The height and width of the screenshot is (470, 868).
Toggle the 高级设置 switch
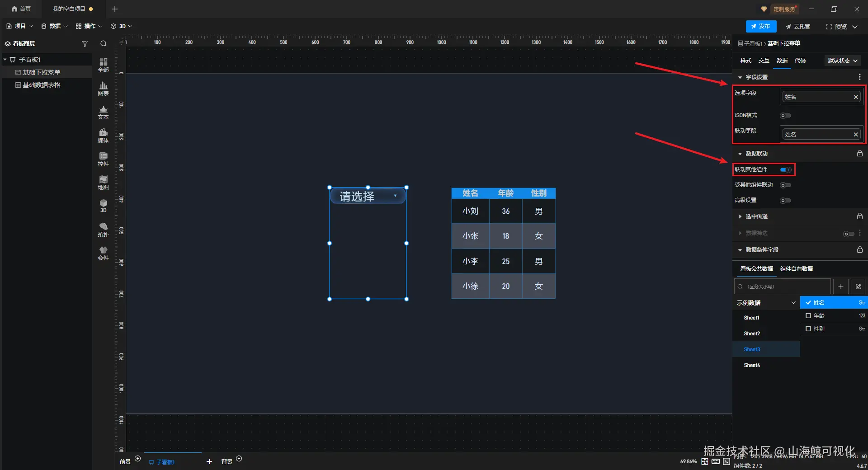[x=786, y=201]
